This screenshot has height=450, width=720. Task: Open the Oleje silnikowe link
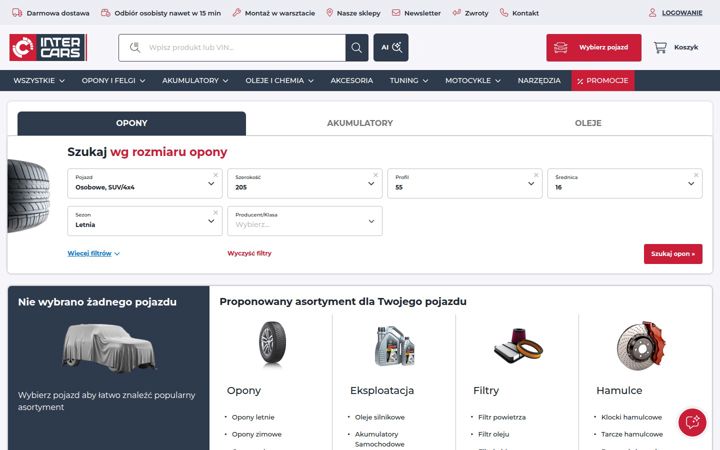click(380, 417)
